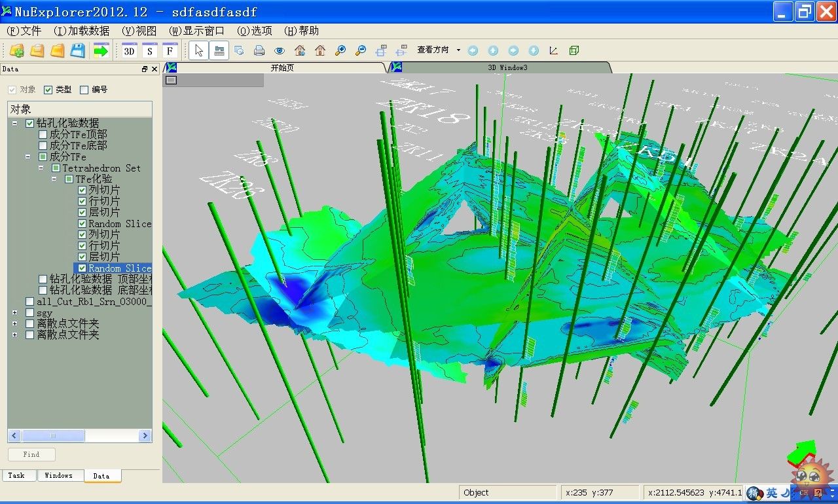Check the 成分TFe底部 checkbox

click(x=43, y=145)
